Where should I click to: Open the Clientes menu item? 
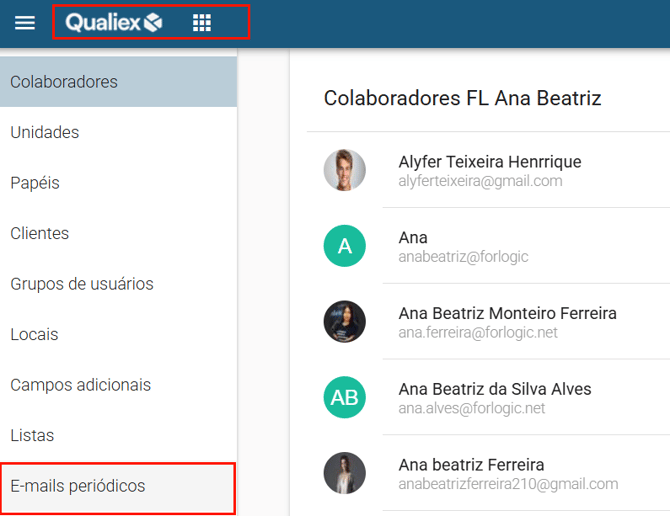point(39,233)
